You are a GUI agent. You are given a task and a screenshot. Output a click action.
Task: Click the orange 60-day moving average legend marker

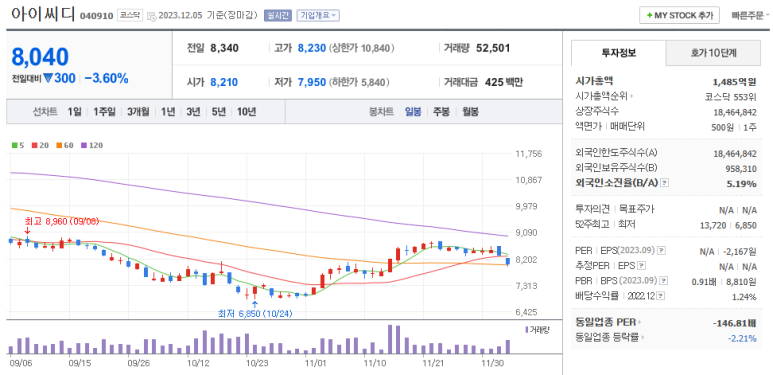click(x=58, y=145)
